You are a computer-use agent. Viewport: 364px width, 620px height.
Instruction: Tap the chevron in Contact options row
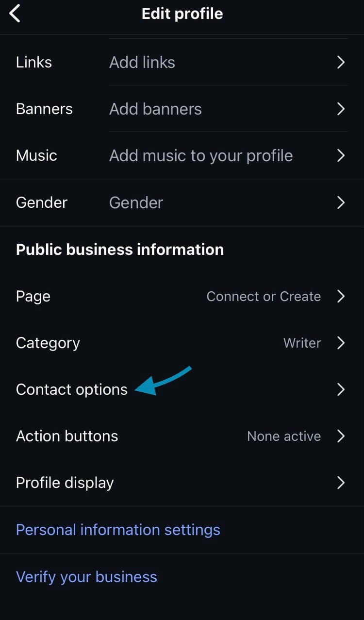pyautogui.click(x=341, y=389)
